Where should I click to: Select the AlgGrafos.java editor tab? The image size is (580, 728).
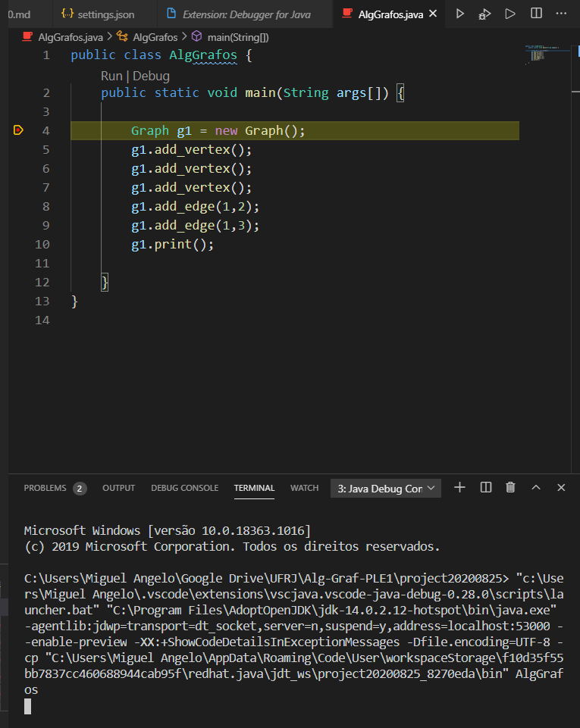[390, 14]
